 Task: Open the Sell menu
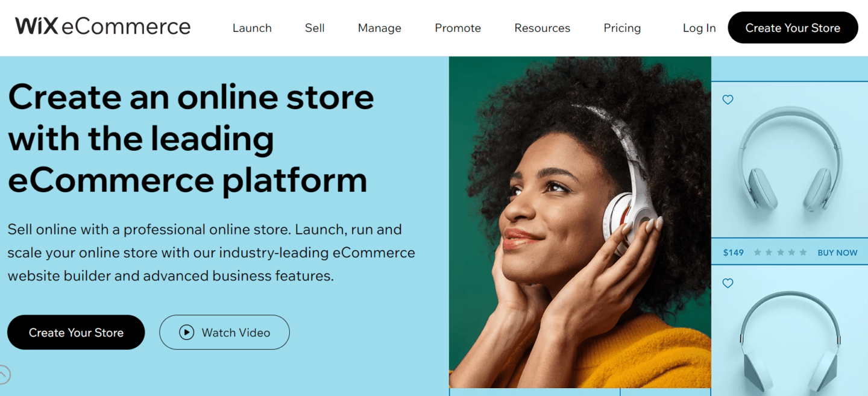(315, 28)
